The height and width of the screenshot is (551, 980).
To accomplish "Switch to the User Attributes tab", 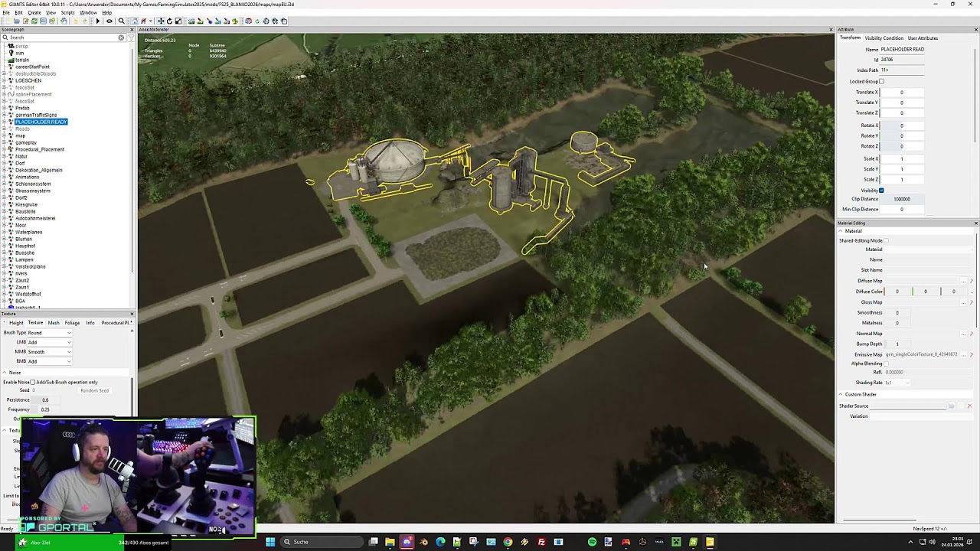I will pyautogui.click(x=923, y=37).
